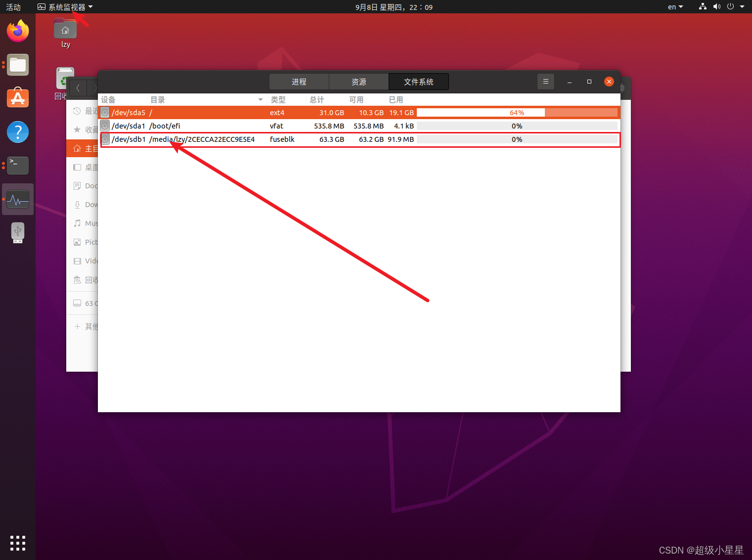
Task: Click the 10.3 GB available cell
Action: click(x=371, y=113)
